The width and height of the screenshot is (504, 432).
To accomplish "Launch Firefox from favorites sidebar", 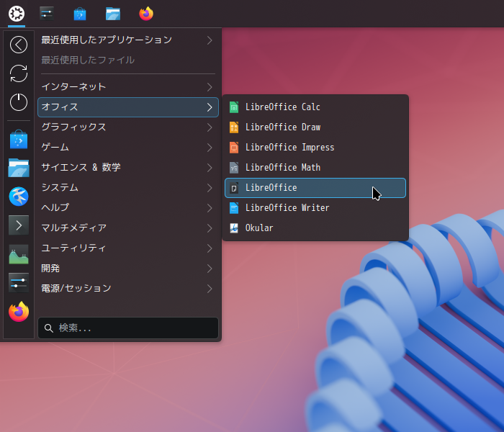I will (19, 312).
